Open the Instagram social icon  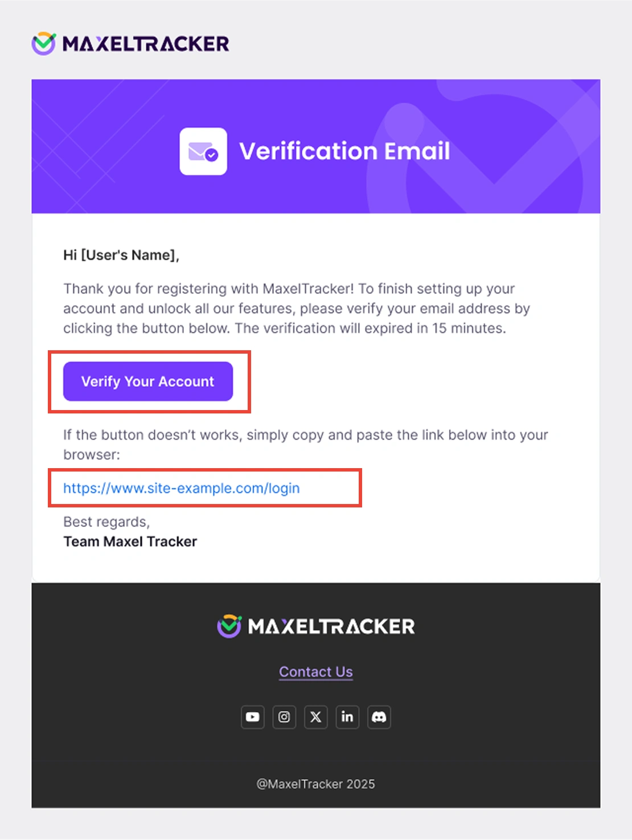[284, 717]
